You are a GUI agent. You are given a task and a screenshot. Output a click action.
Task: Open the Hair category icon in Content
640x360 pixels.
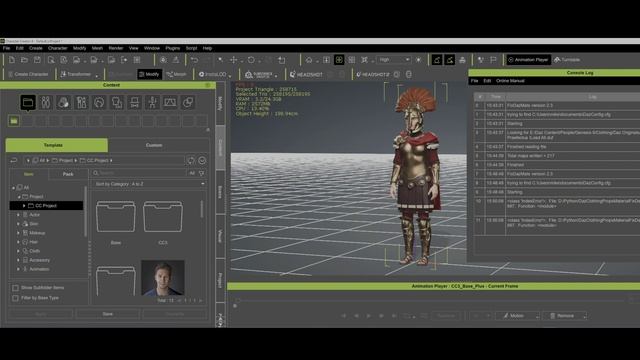99,102
